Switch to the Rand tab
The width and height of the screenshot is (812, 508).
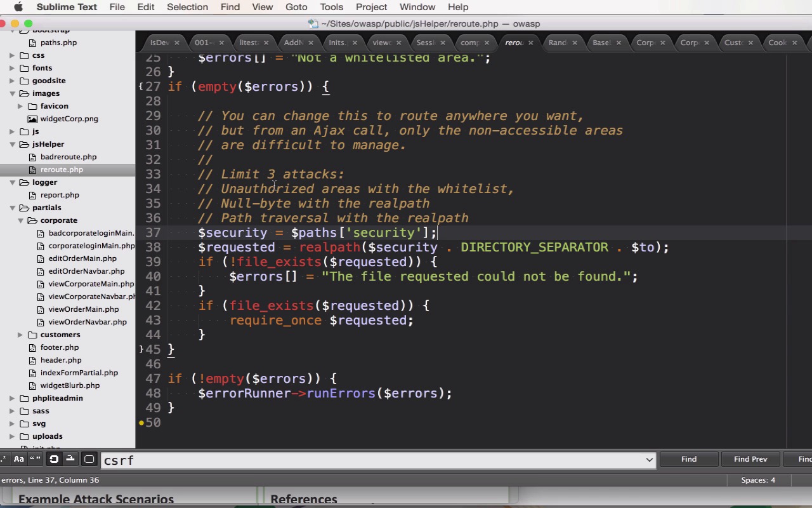click(558, 43)
